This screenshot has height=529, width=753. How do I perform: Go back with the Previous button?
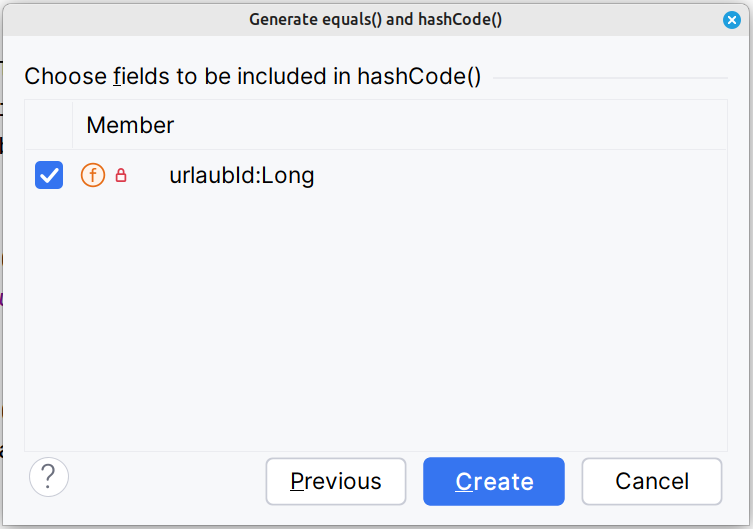coord(335,481)
